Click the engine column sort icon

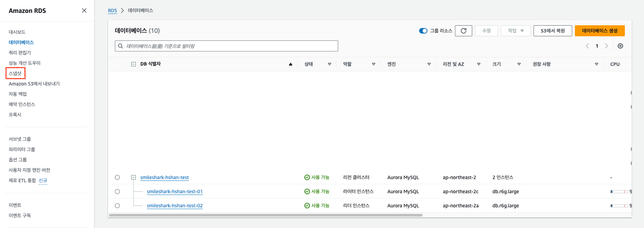429,64
